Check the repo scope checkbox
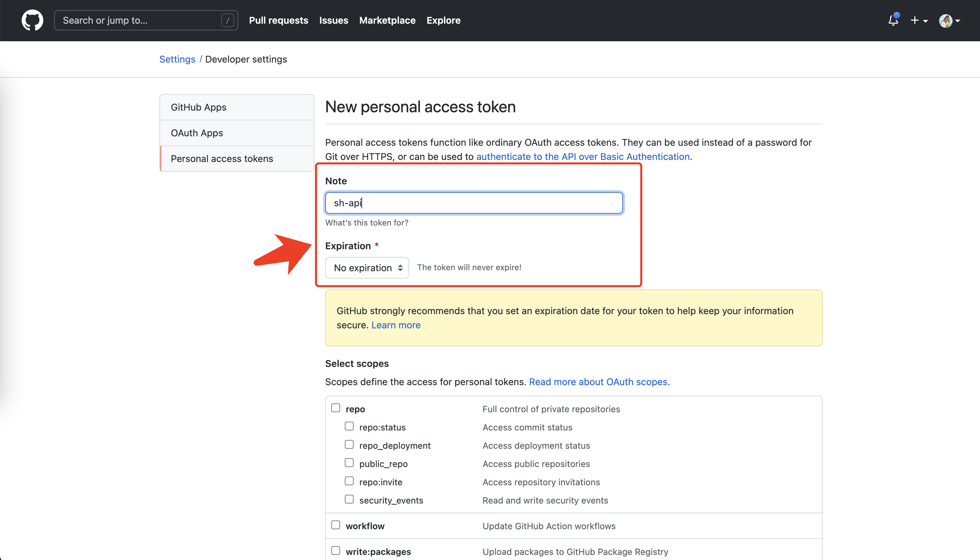Screen dimensions: 980x560 tap(335, 408)
